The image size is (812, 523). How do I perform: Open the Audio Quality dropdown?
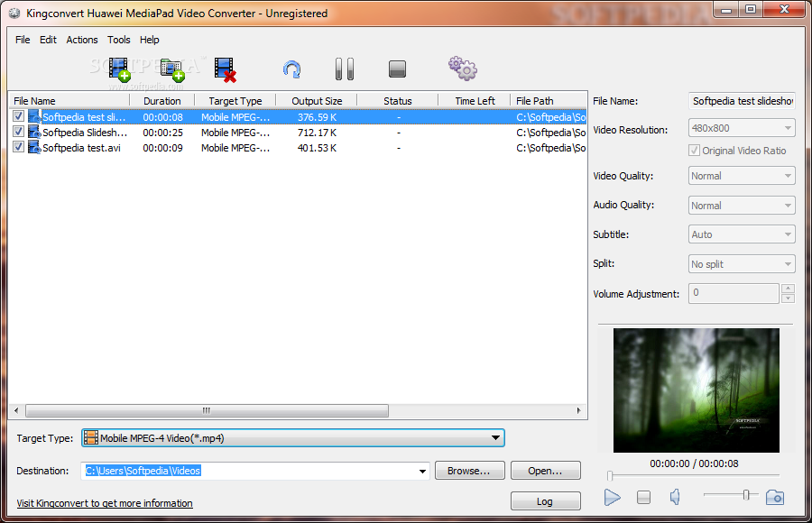pyautogui.click(x=742, y=206)
